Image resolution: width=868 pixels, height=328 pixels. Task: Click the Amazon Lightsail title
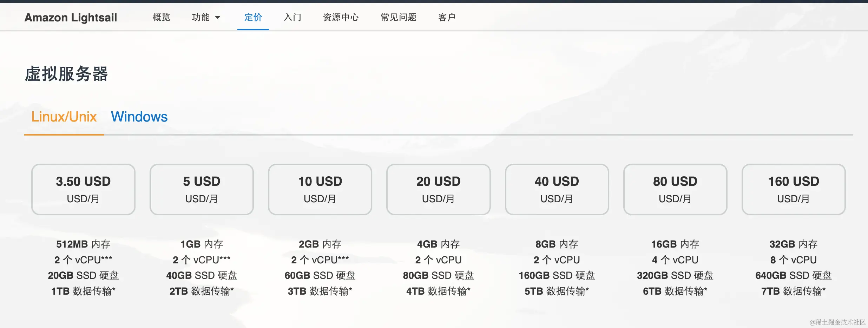[x=71, y=17]
